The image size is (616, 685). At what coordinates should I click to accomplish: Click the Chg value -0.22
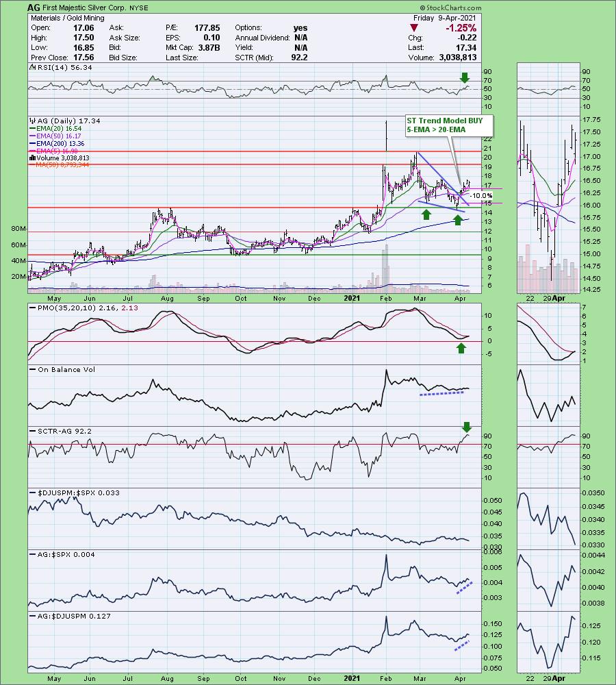click(468, 38)
